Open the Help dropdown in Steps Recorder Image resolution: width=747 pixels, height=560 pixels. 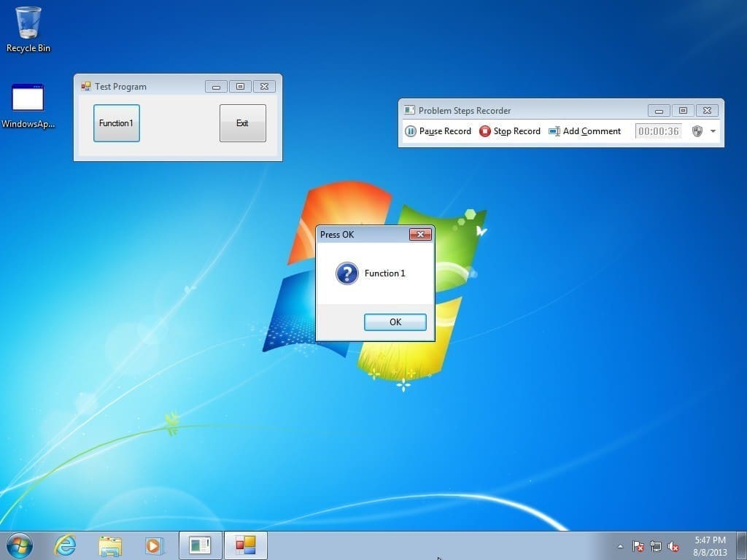click(x=712, y=131)
